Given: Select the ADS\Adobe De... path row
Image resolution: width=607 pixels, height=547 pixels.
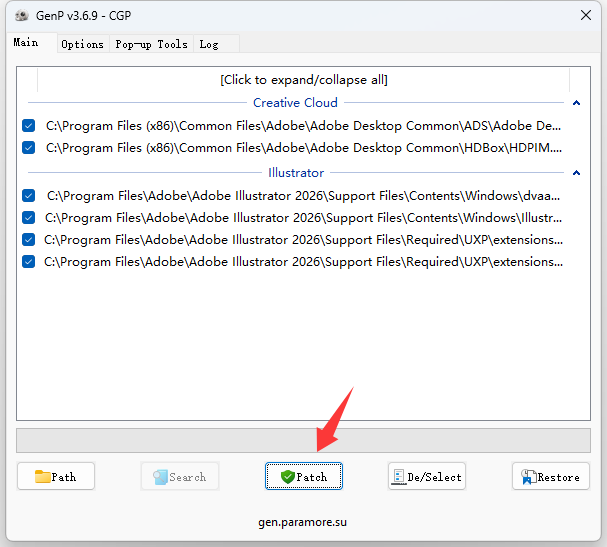Looking at the screenshot, I should [304, 125].
